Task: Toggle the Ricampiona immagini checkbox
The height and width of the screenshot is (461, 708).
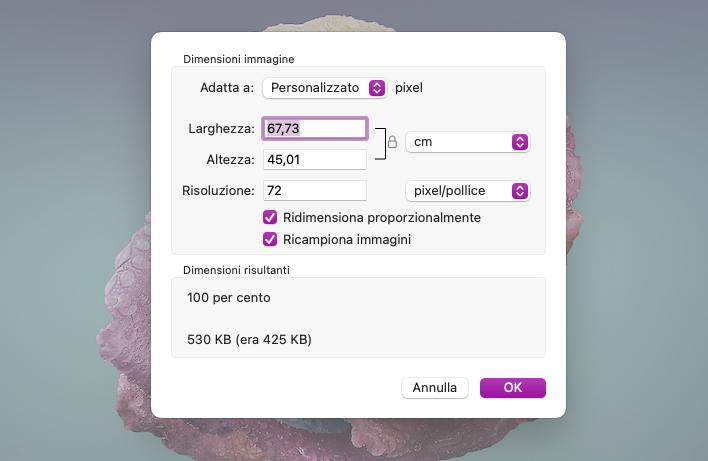Action: pos(270,240)
